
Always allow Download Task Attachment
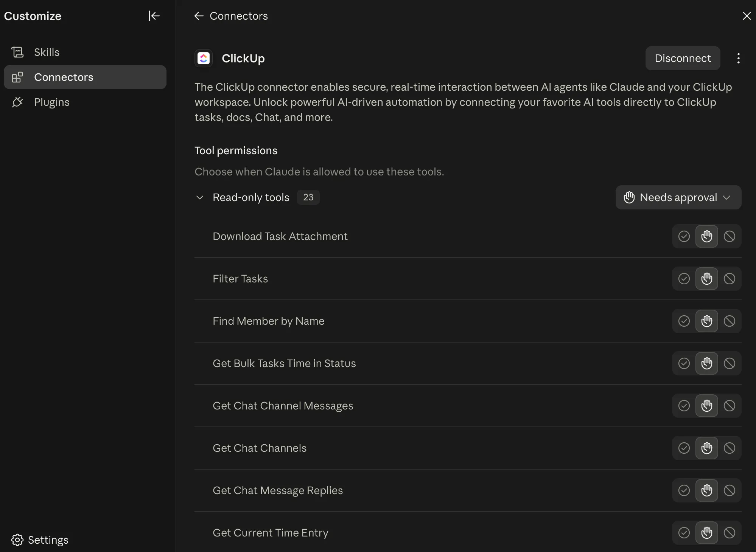pyautogui.click(x=684, y=236)
